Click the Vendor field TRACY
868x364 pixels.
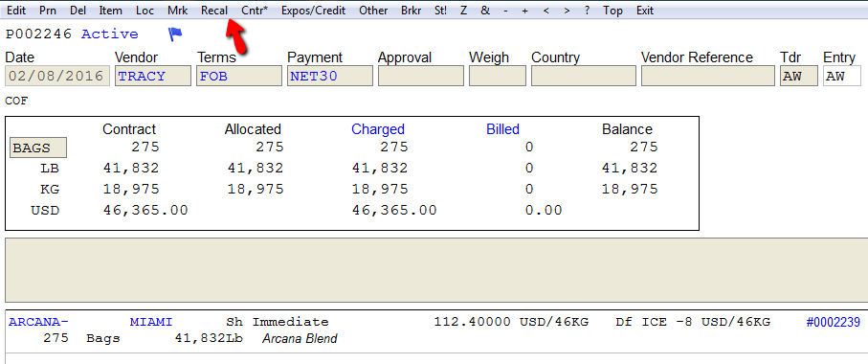[153, 76]
